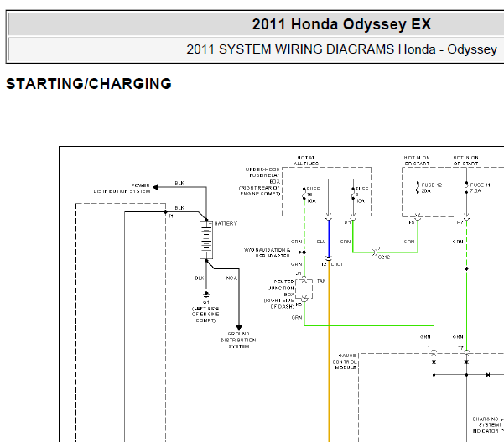Click the "BLK" label near Power Distribution arrow

(x=179, y=183)
